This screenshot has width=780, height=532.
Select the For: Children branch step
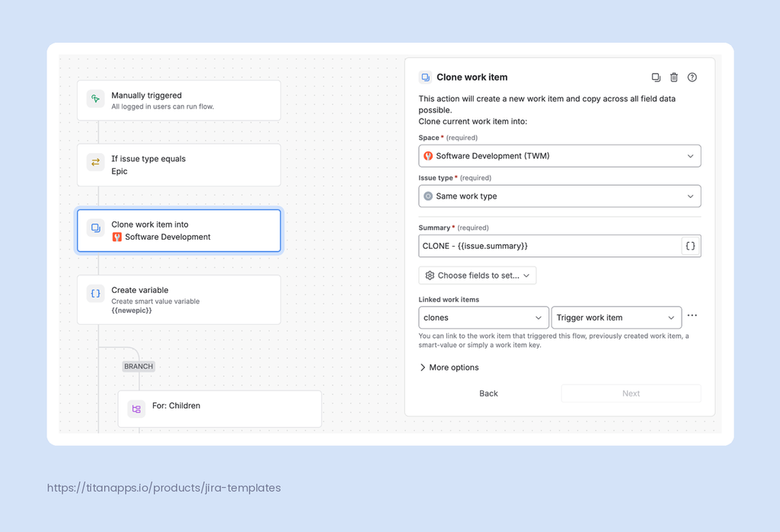(220, 409)
